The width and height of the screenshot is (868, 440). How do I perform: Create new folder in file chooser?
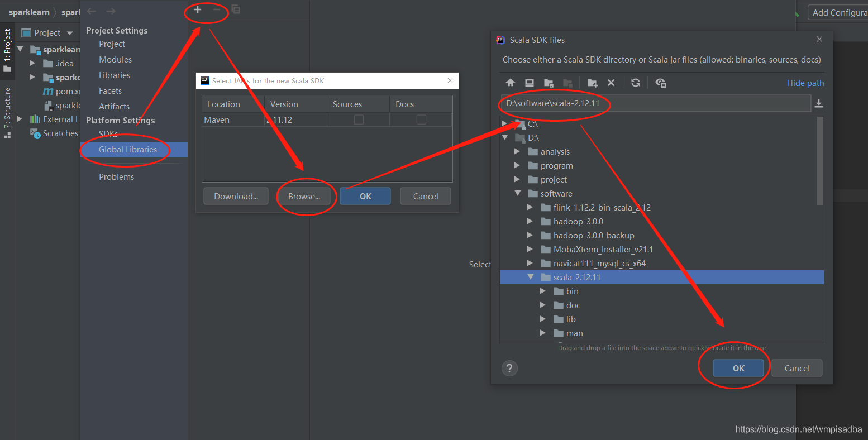[593, 83]
